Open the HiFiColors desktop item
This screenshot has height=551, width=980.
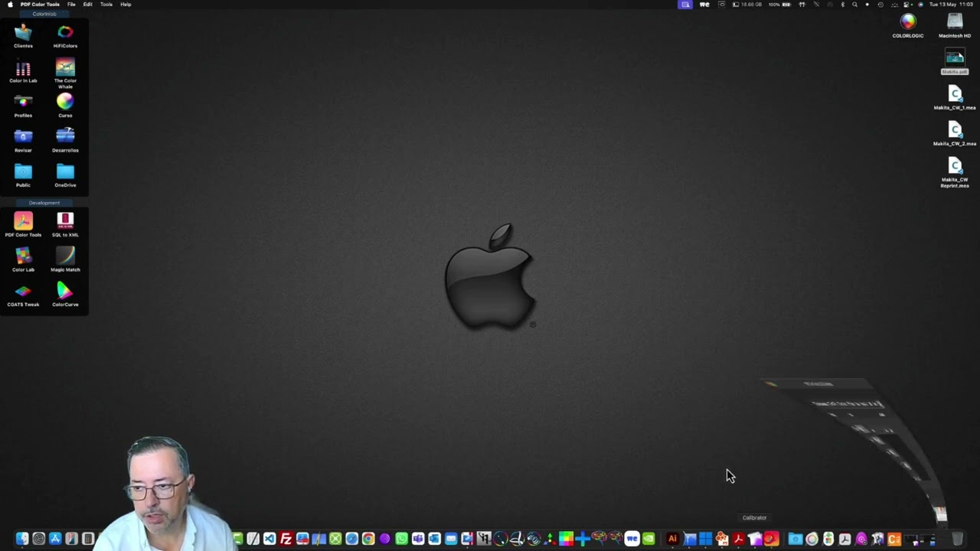point(65,35)
